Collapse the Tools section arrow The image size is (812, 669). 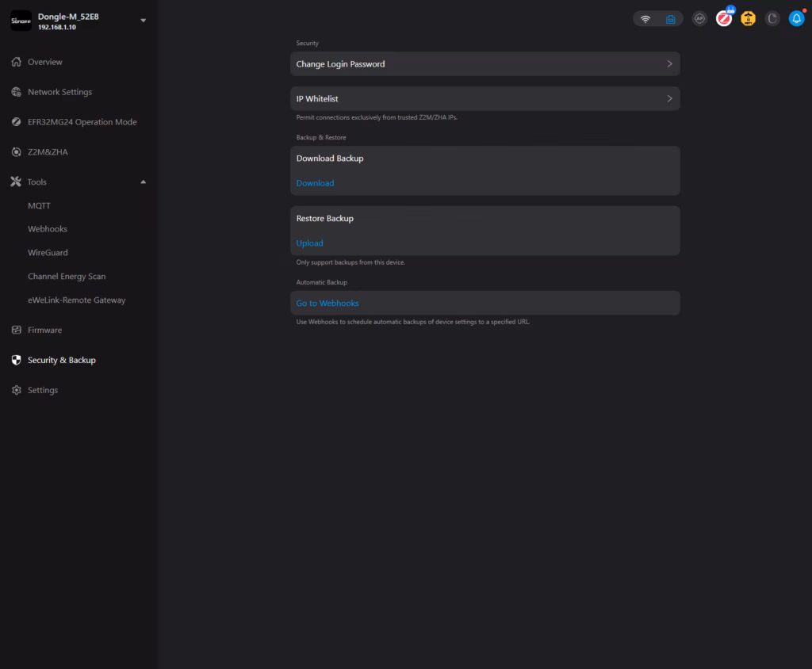pyautogui.click(x=143, y=182)
